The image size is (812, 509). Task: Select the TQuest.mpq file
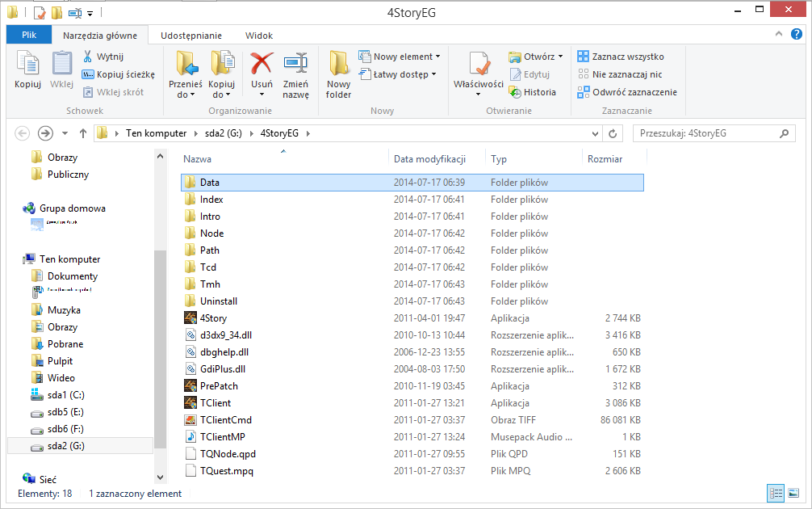(412, 471)
